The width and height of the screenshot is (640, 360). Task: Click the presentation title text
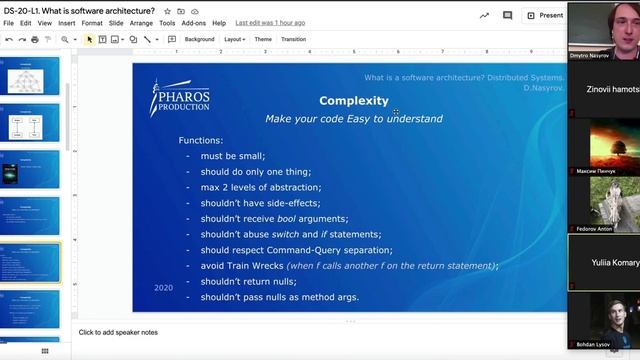[x=79, y=11]
